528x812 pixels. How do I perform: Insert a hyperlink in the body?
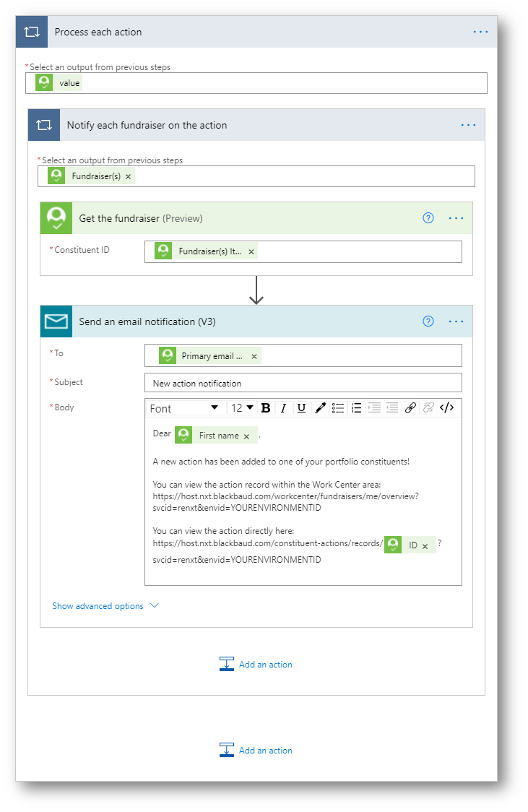click(x=410, y=408)
